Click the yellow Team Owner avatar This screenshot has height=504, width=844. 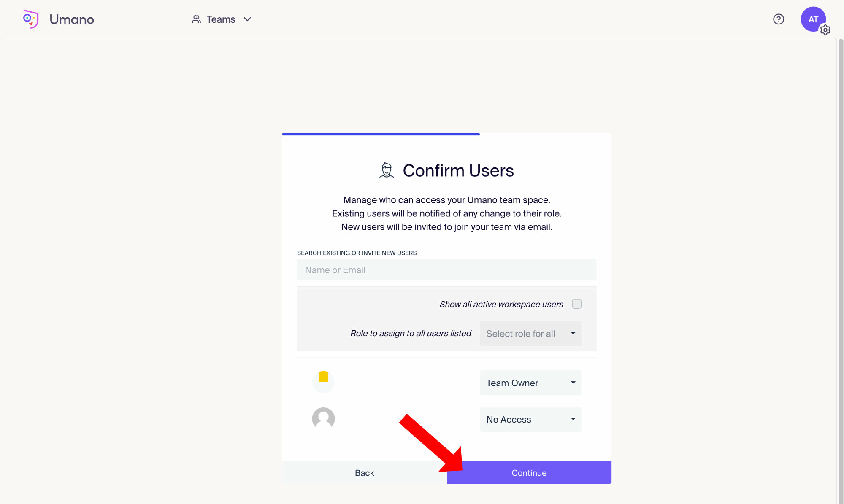coord(323,382)
